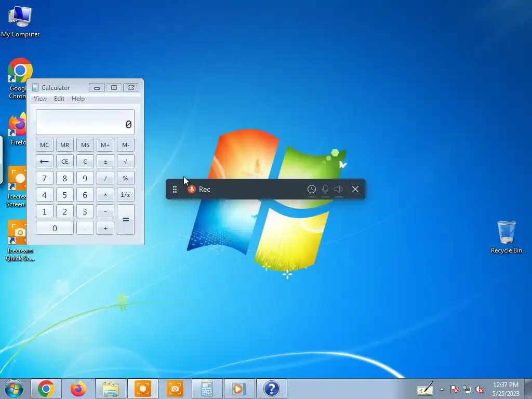Show hidden tray icons arrow
The height and width of the screenshot is (399, 532).
click(442, 389)
